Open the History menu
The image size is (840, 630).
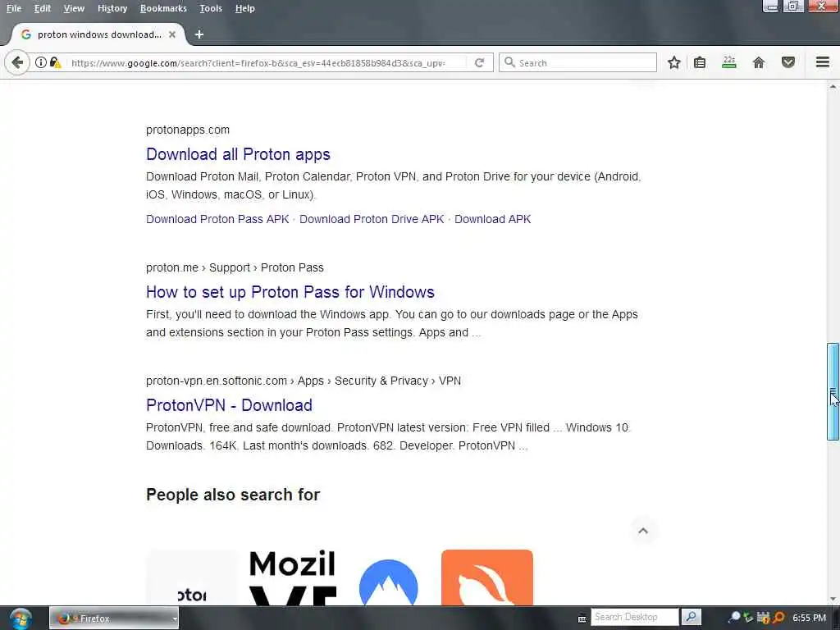tap(112, 8)
